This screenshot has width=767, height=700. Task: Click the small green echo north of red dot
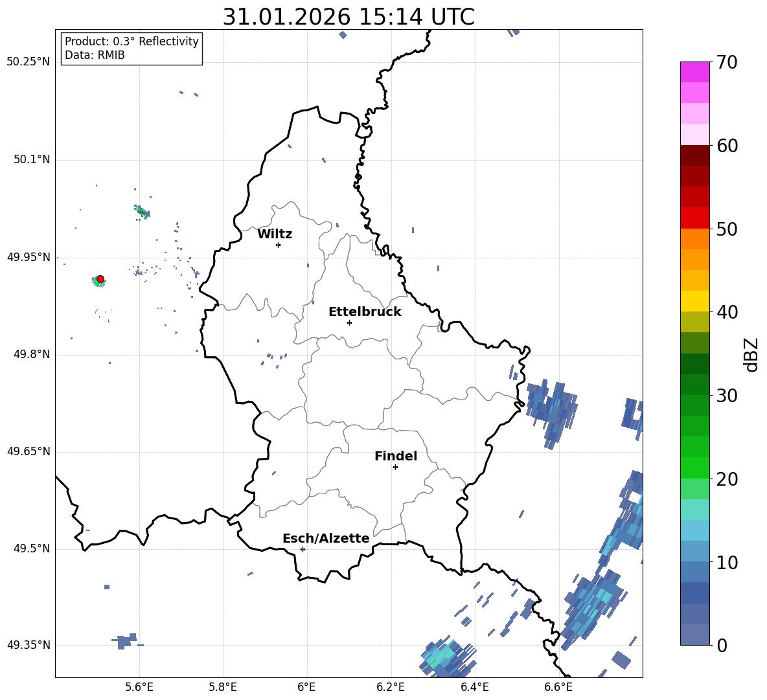point(143,212)
